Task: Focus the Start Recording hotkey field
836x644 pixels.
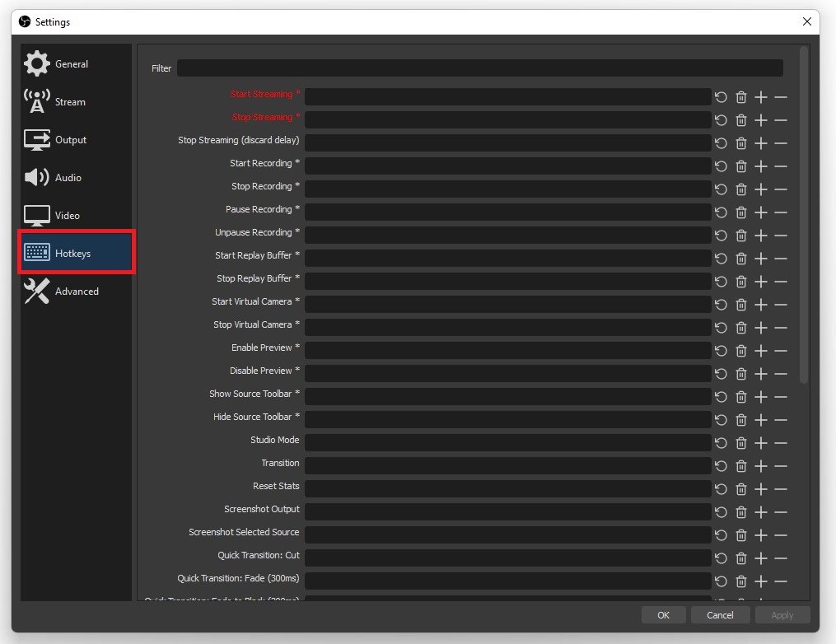Action: 507,166
